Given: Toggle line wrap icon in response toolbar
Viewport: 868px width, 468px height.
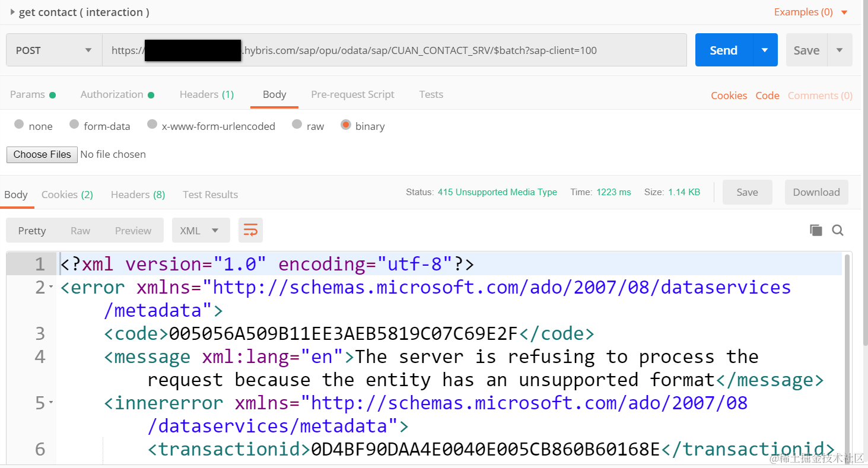Looking at the screenshot, I should pos(250,230).
